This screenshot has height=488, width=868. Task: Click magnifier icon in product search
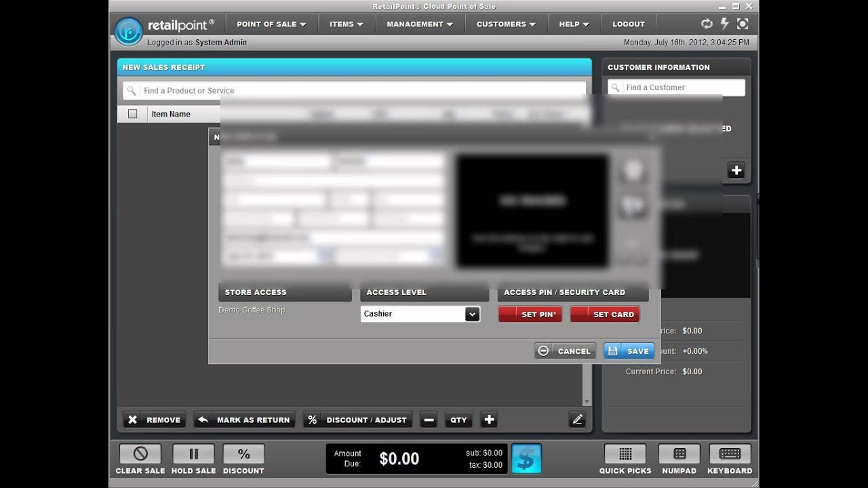(132, 90)
